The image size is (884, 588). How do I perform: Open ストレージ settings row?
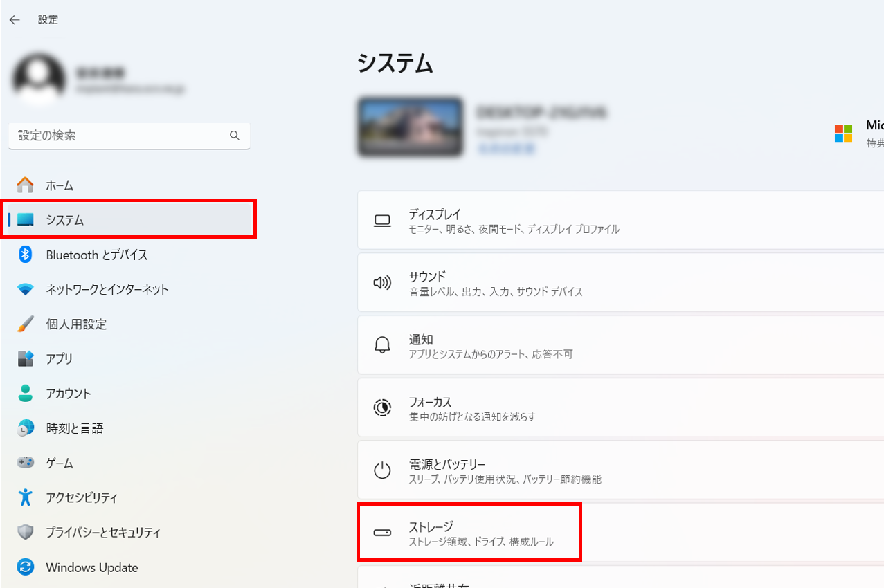click(621, 533)
